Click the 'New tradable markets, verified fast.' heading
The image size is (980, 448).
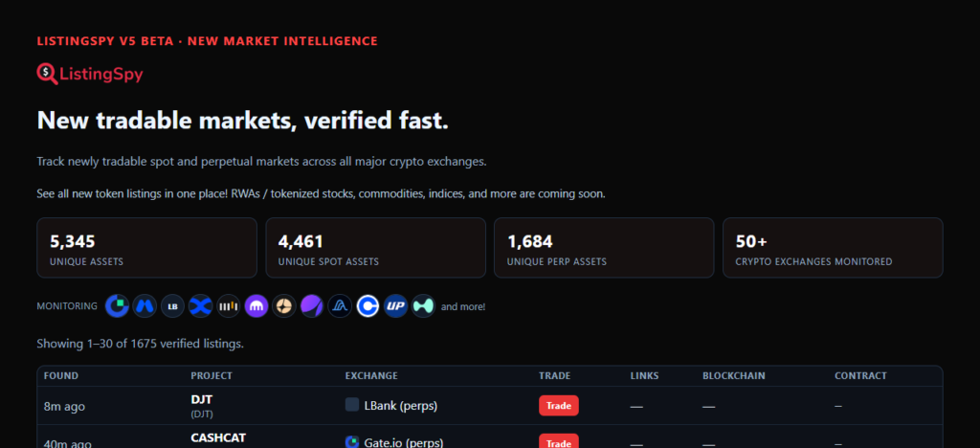(243, 120)
